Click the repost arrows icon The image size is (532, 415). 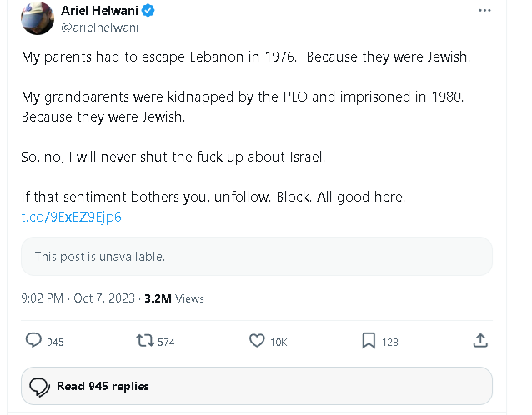pos(145,340)
